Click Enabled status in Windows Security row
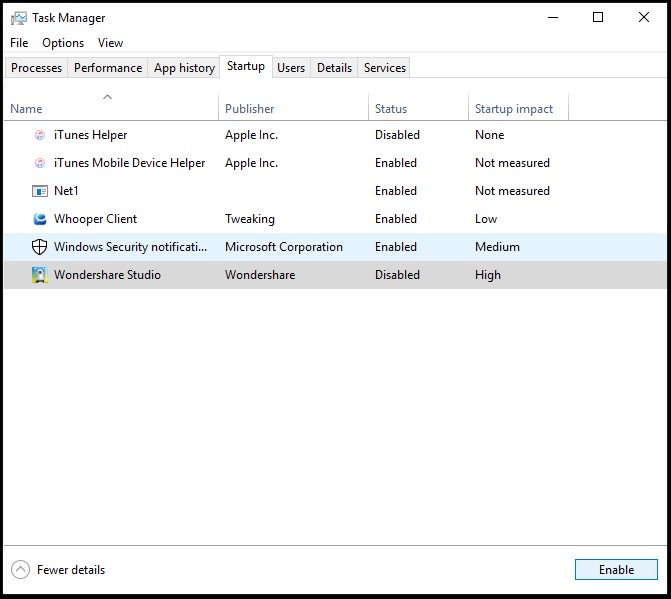 [396, 247]
